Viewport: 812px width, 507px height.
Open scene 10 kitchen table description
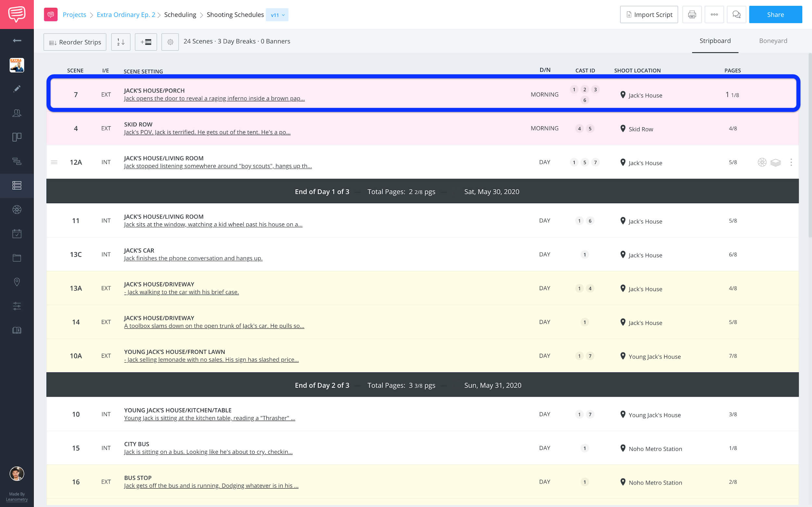point(210,418)
